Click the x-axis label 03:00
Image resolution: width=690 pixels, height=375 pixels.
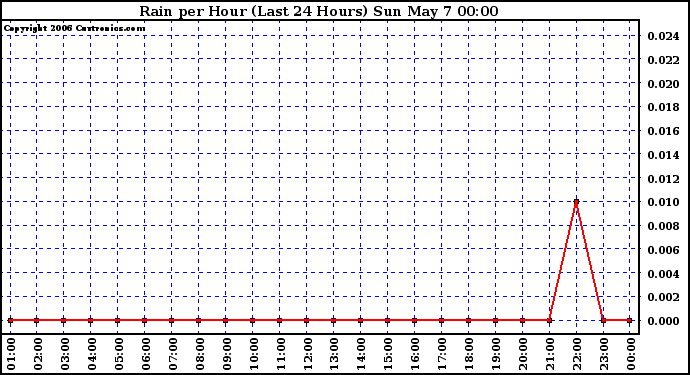tap(65, 354)
